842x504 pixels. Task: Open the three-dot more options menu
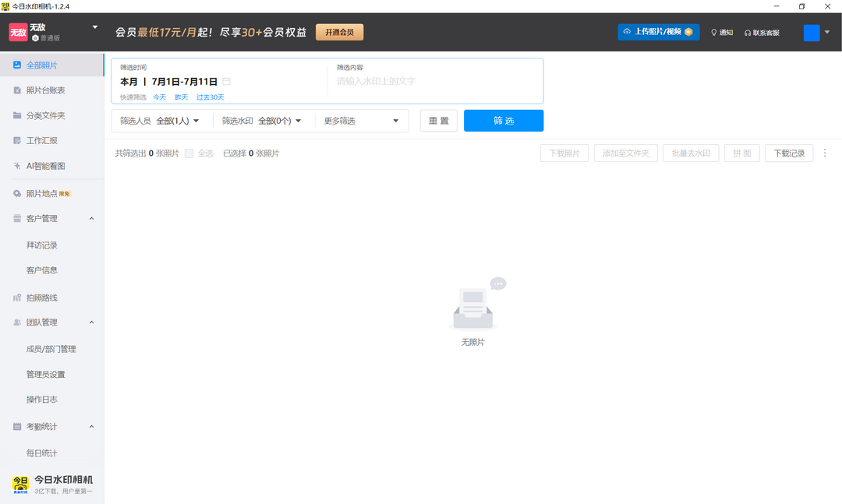825,153
